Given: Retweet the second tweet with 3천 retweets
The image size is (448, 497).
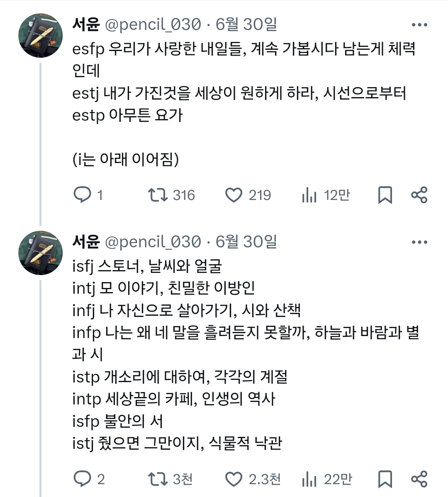Looking at the screenshot, I should [158, 479].
